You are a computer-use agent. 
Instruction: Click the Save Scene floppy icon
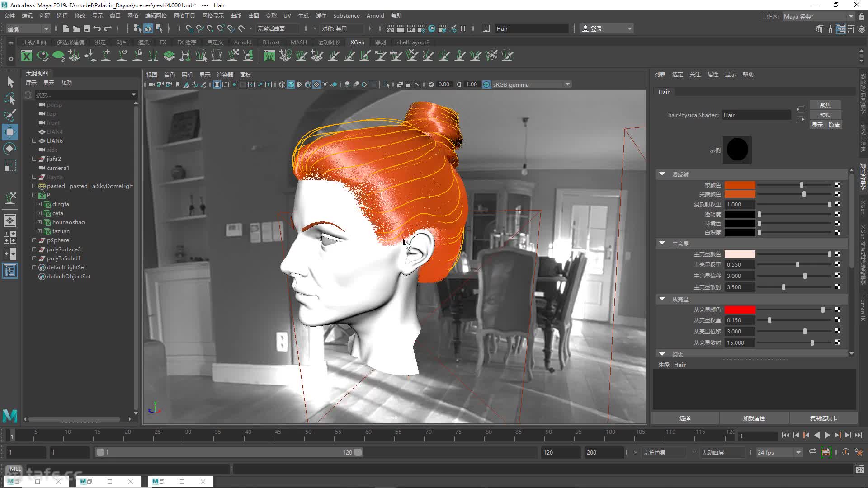pos(86,28)
